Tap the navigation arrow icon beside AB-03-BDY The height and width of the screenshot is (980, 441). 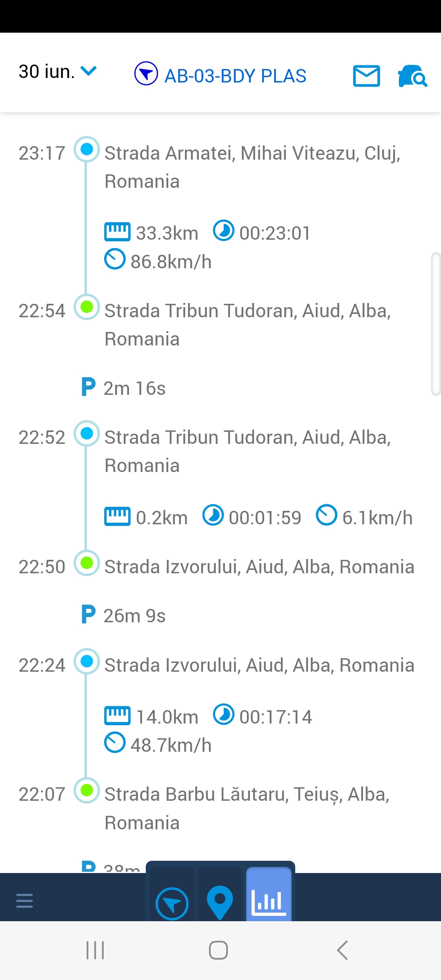(x=146, y=73)
